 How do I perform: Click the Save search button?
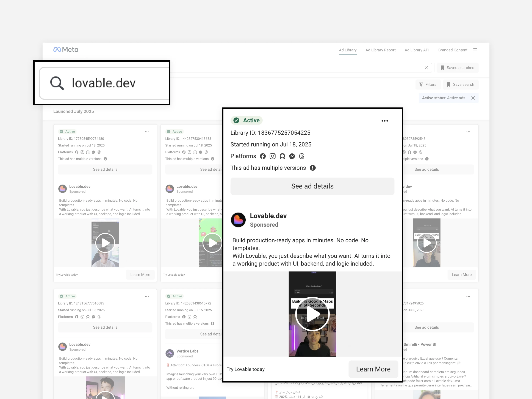[461, 84]
